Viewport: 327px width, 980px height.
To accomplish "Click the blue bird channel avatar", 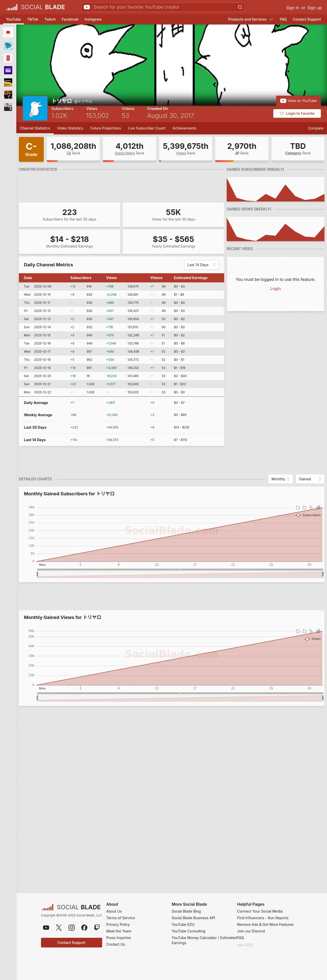I will pos(35,108).
